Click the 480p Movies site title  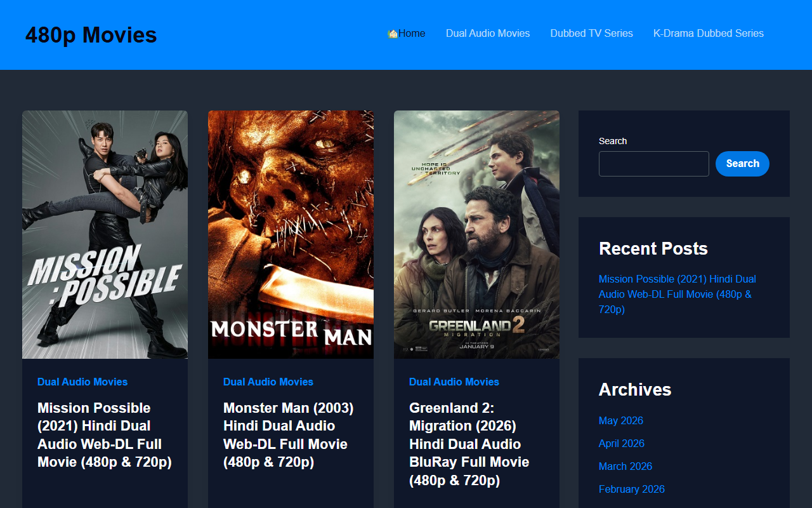(91, 35)
